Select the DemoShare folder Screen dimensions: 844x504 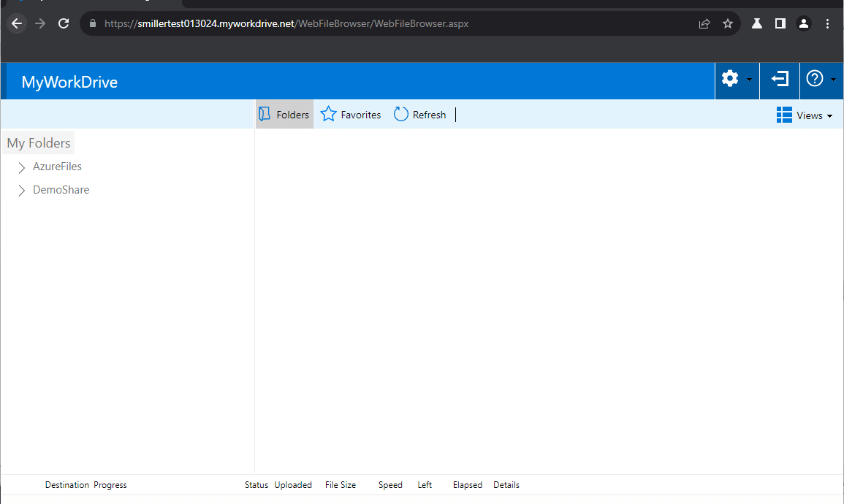point(61,190)
